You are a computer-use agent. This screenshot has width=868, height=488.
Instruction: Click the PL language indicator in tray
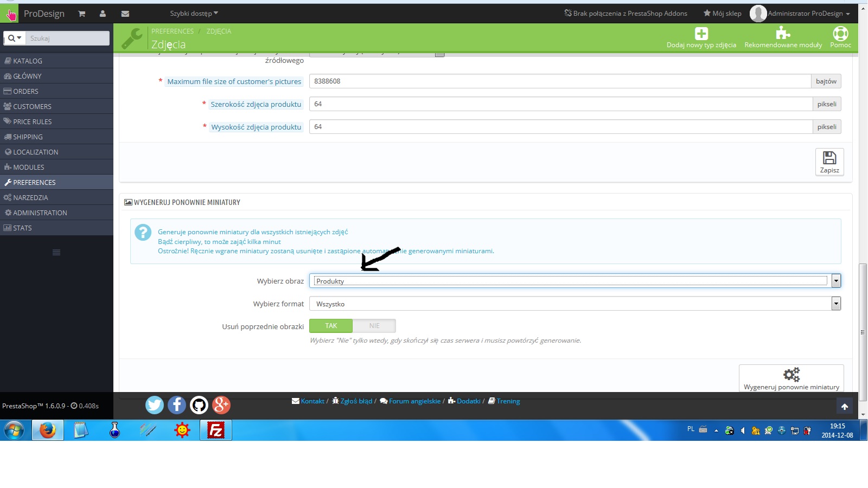[691, 429]
